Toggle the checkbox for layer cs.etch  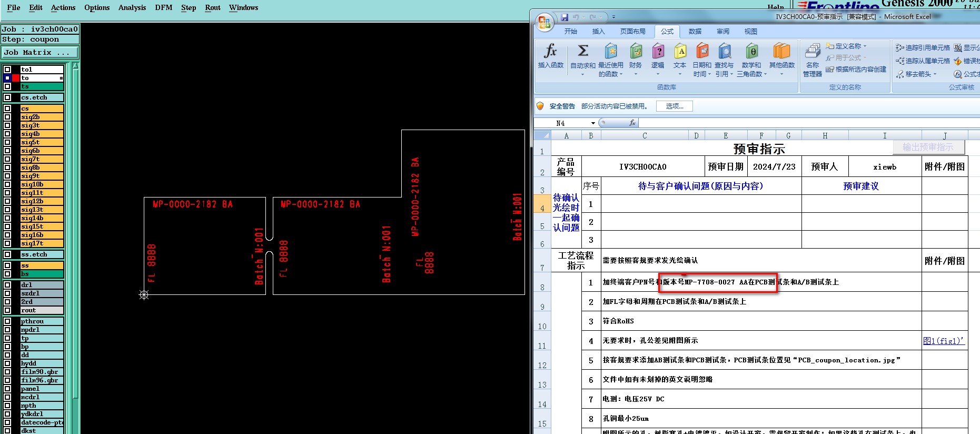(x=7, y=97)
